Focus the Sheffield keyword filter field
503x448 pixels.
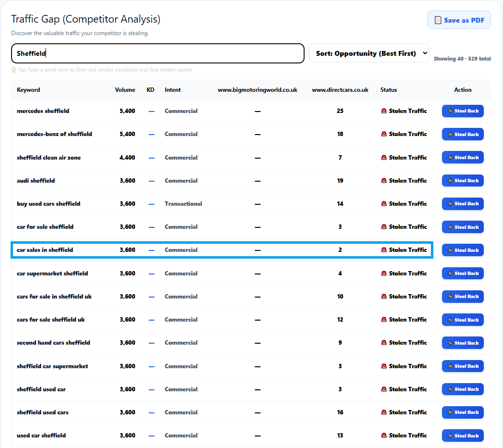tap(158, 53)
